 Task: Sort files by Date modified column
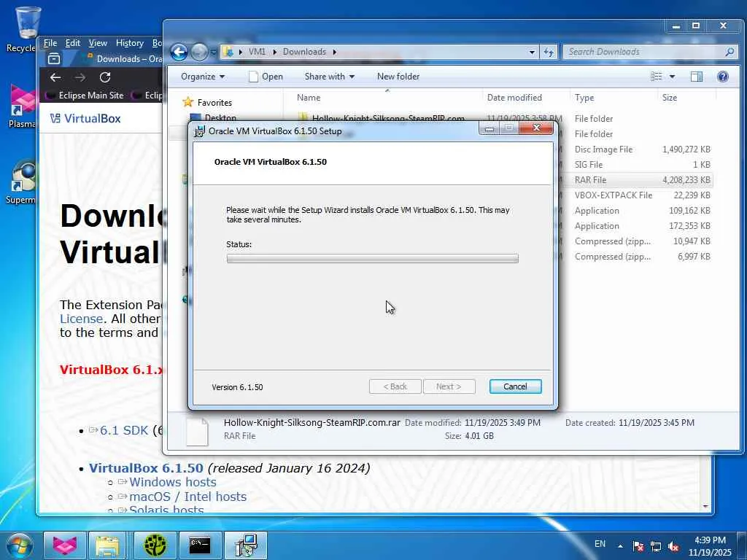tap(514, 97)
